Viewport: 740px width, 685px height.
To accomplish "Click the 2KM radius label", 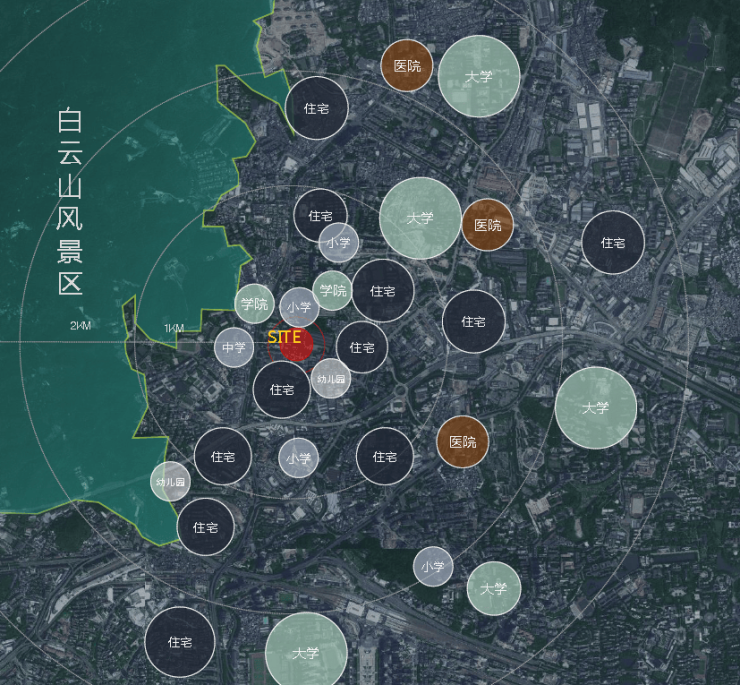I will pyautogui.click(x=81, y=326).
